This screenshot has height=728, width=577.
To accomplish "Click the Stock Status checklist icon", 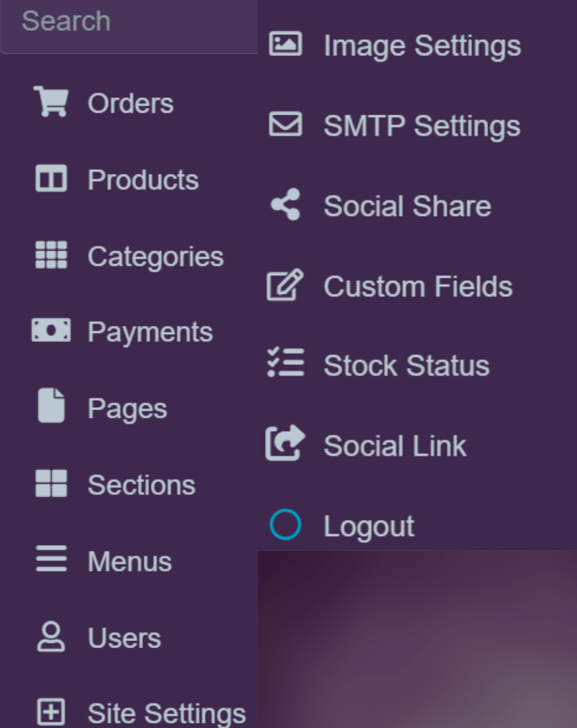I will point(285,362).
